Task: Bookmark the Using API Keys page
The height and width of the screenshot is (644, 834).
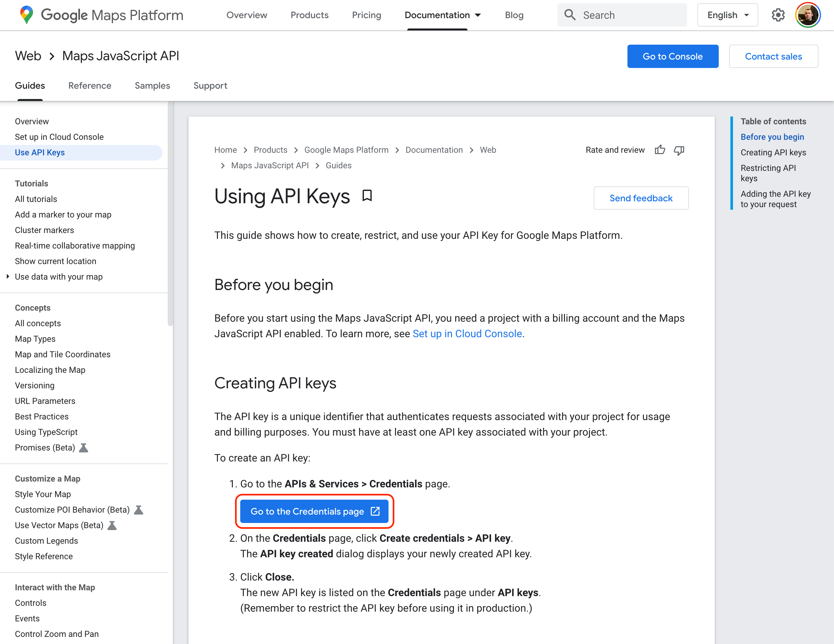Action: 367,196
